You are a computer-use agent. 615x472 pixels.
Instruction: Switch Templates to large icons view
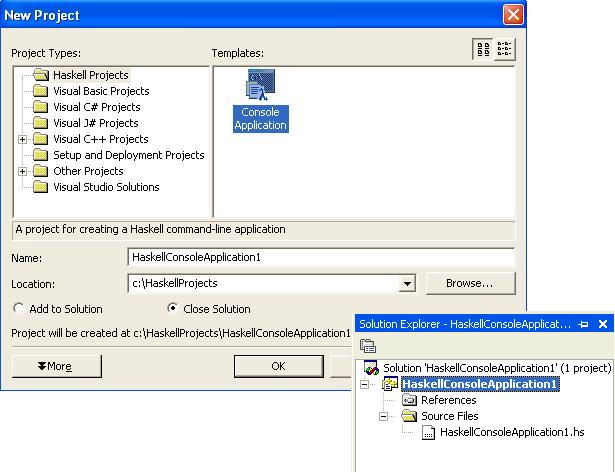pos(483,49)
